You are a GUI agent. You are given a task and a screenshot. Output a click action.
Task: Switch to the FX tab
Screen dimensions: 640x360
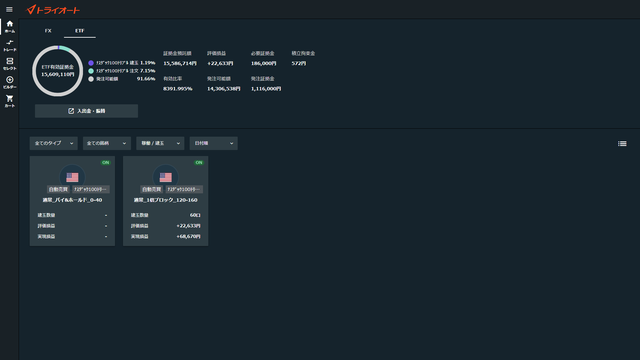click(x=48, y=31)
